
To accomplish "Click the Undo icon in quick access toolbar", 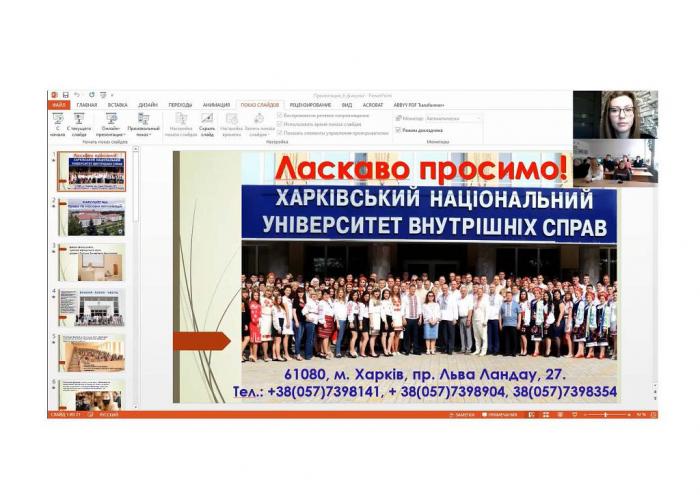I will (76, 95).
